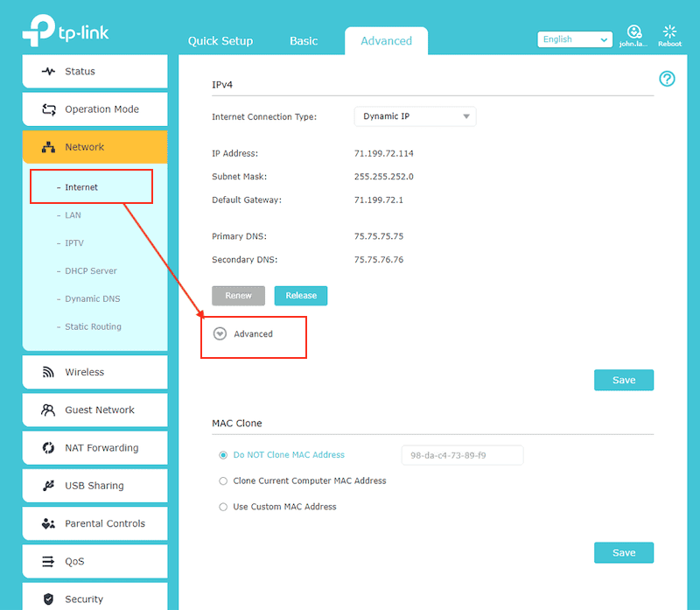
Task: Click the Status pulse icon in sidebar
Action: 48,72
